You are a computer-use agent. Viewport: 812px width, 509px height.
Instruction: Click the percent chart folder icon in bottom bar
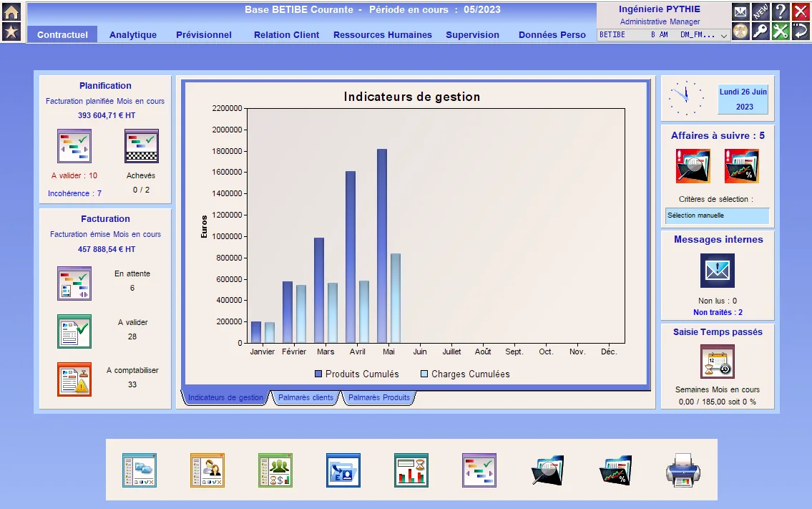point(615,470)
